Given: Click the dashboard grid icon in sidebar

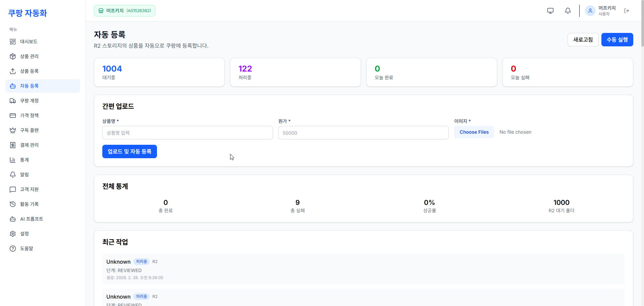Looking at the screenshot, I should 13,42.
